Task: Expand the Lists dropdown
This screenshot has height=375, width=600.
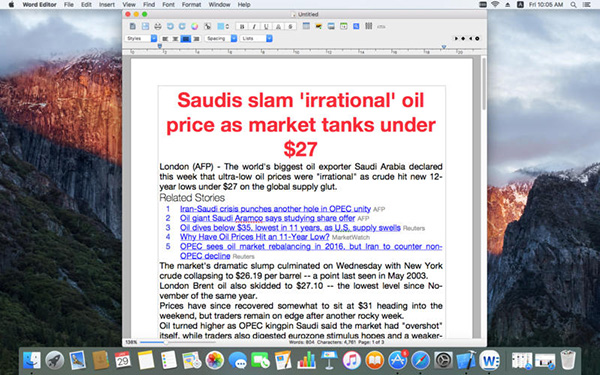Action: pos(256,39)
